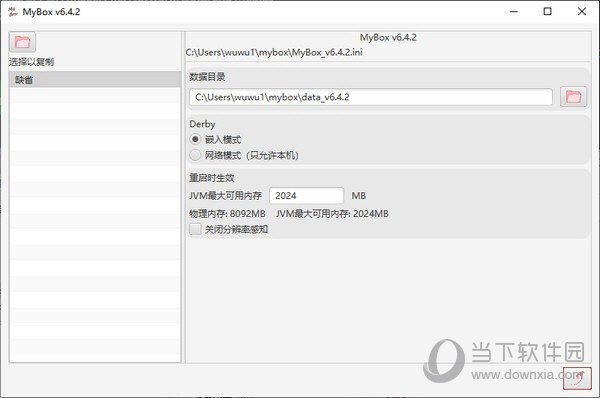Viewport: 600px width, 398px height.
Task: Click the 重启时生效 section label
Action: click(212, 178)
